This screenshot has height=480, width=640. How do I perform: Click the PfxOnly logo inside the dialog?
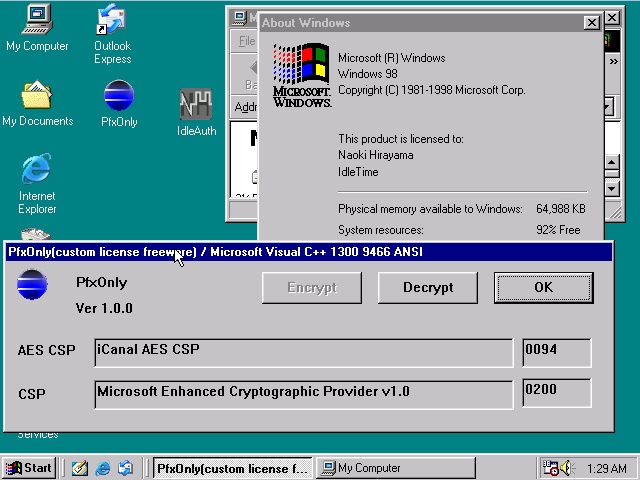pos(32,284)
